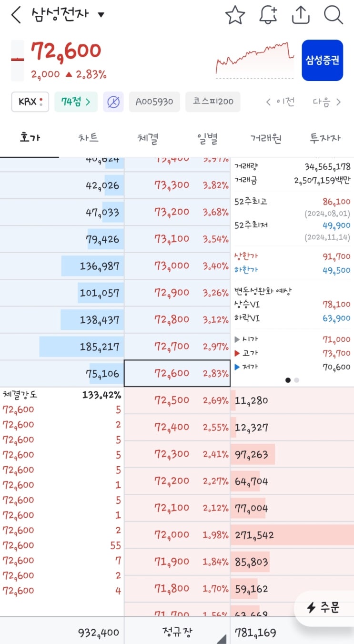Viewport: 354px width, 644px height.
Task: Tap the share upload icon
Action: pos(300,15)
